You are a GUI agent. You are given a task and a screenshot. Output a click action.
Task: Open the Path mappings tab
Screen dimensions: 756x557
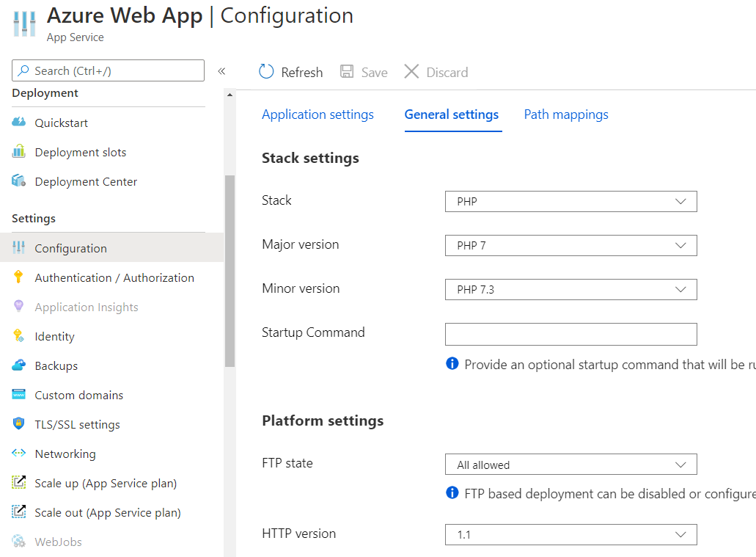(x=566, y=114)
